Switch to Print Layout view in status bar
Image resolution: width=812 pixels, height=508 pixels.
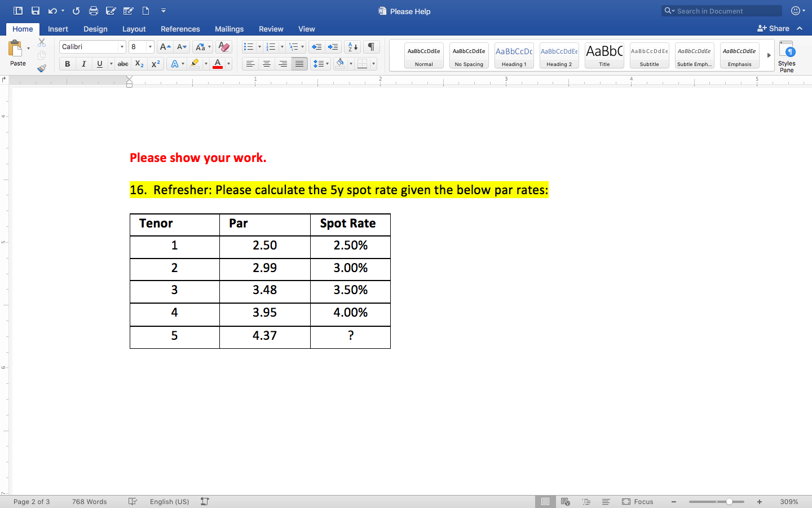[545, 501]
